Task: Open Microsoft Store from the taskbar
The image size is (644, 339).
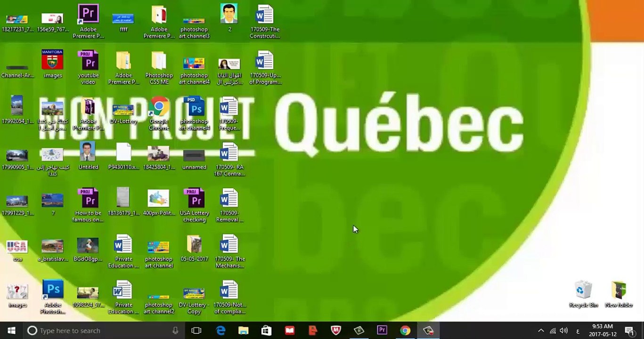Action: click(266, 331)
